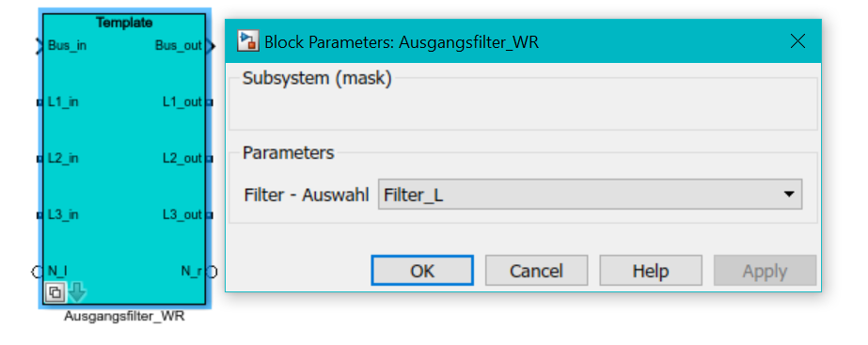Image resolution: width=868 pixels, height=345 pixels.
Task: Click the Bus_in input port arrow
Action: (39, 46)
